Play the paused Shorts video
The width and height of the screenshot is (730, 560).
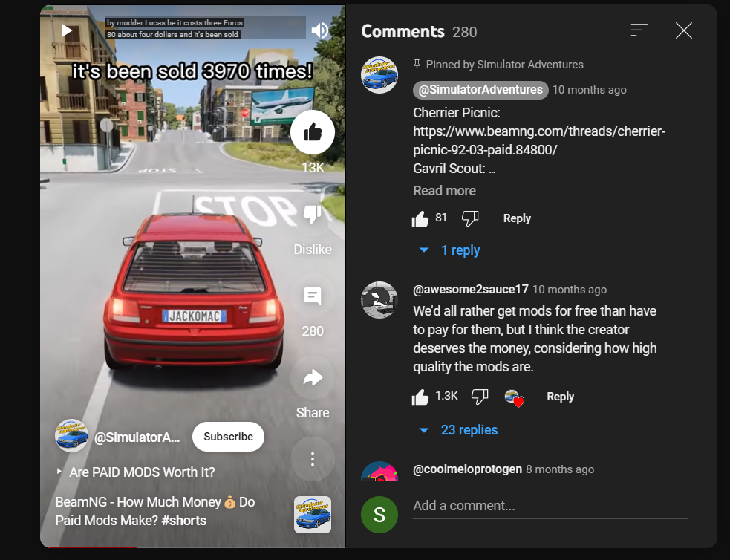(67, 30)
